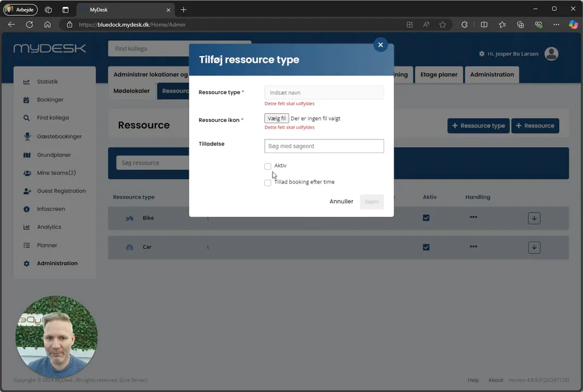Click the Bike resource type icon
Viewport: 583px width, 392px height.
click(129, 218)
